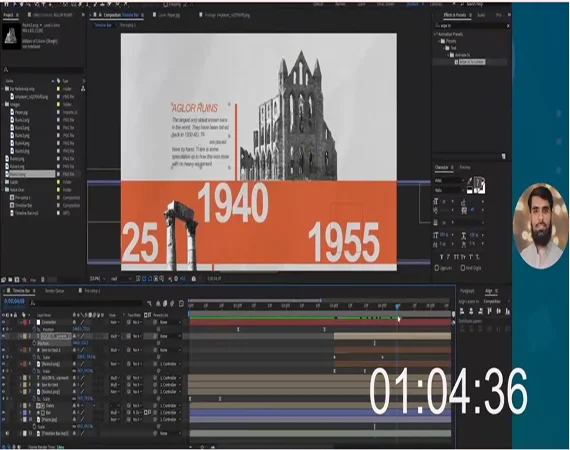The image size is (570, 450).
Task: Click label color of the Bar layer
Action: click(x=25, y=412)
